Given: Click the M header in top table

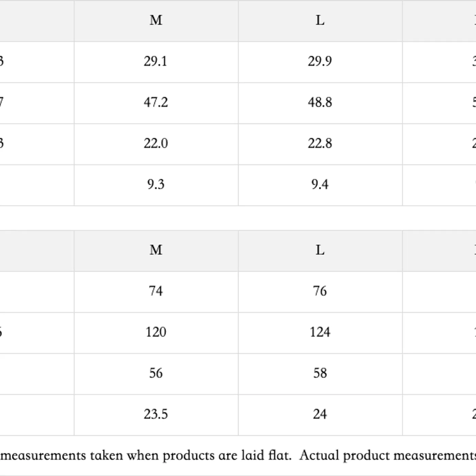Looking at the screenshot, I should [x=156, y=20].
